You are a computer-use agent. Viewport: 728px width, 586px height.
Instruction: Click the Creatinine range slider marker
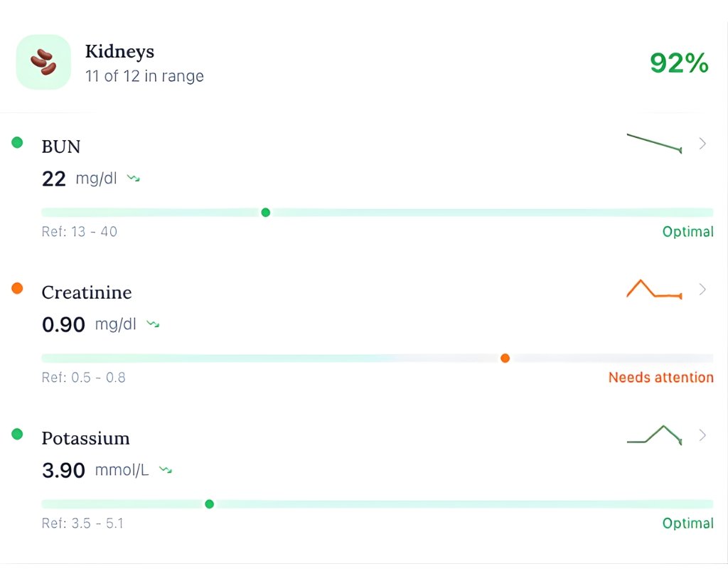coord(505,358)
